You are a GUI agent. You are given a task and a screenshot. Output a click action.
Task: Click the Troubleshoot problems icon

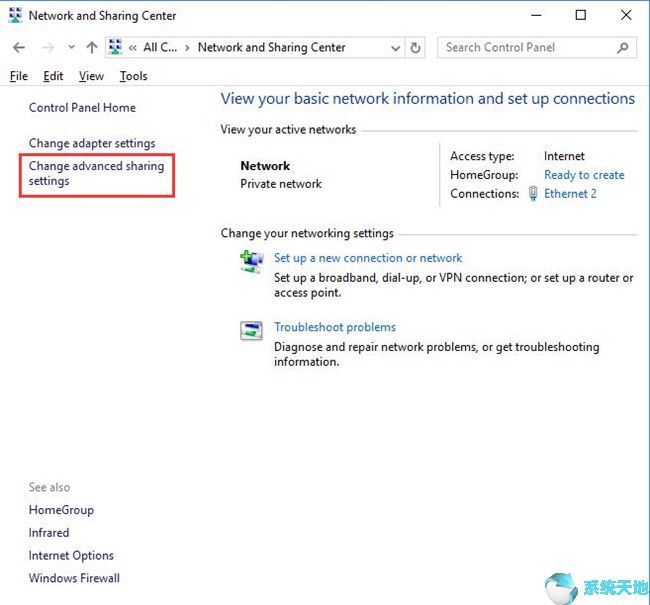[x=251, y=330]
